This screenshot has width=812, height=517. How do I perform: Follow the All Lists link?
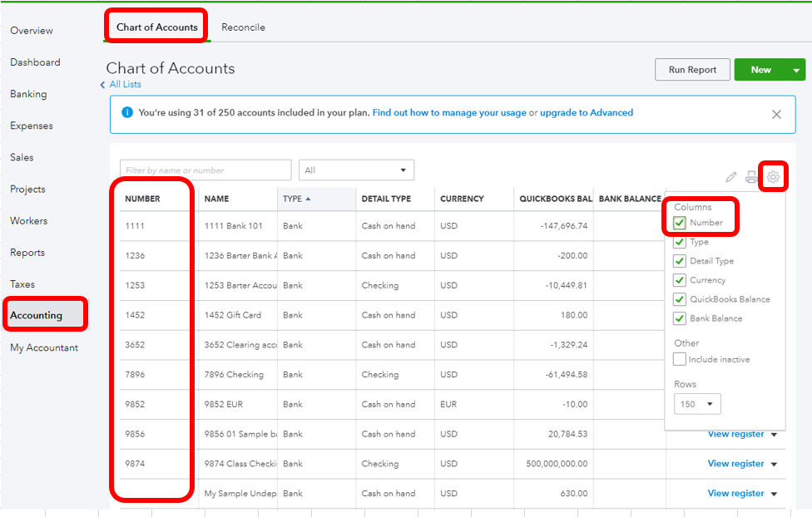(x=126, y=84)
